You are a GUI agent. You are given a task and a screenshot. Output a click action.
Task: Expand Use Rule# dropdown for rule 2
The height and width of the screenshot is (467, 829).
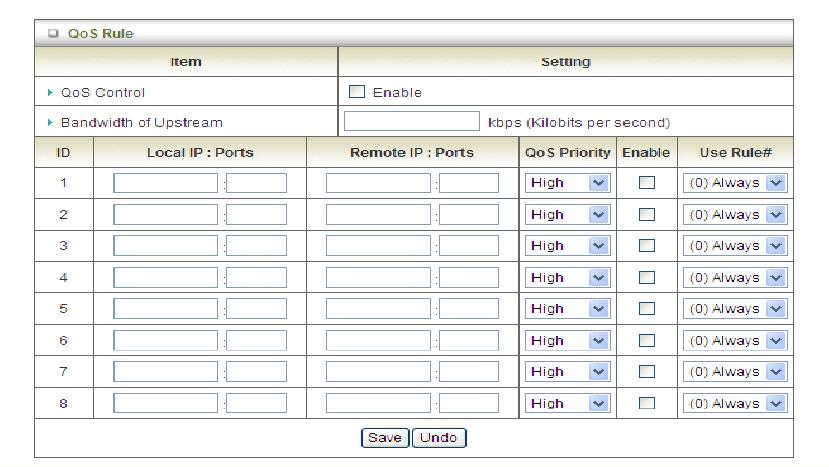point(735,215)
